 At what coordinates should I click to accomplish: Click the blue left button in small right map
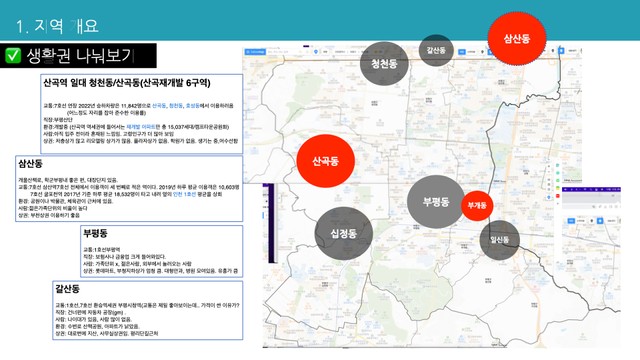pyautogui.click(x=571, y=221)
